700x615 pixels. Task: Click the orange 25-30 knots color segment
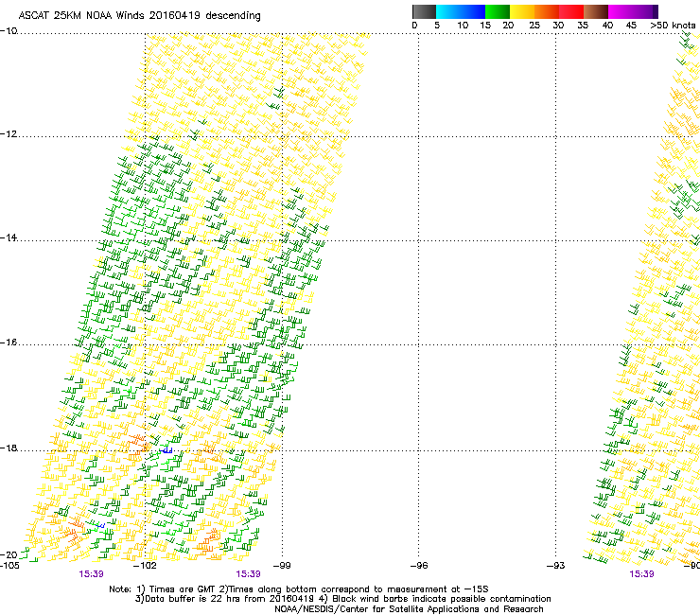pyautogui.click(x=547, y=11)
